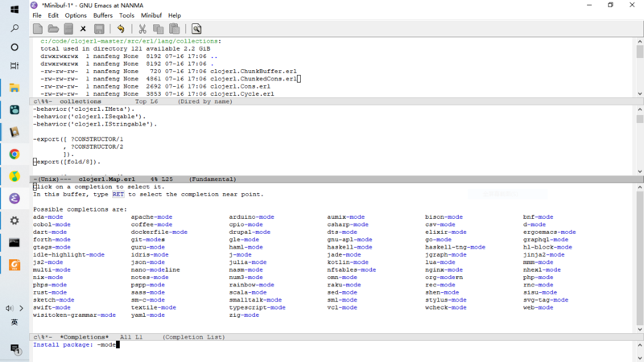Click the Undo arrow toolbar icon
644x362 pixels.
click(121, 29)
